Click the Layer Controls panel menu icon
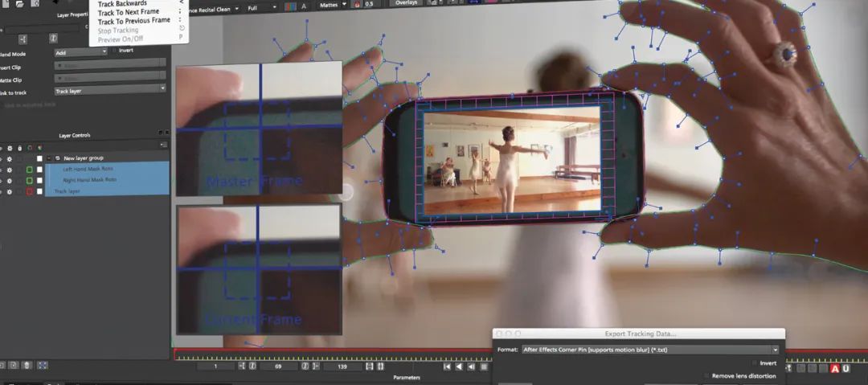868x385 pixels. click(163, 145)
